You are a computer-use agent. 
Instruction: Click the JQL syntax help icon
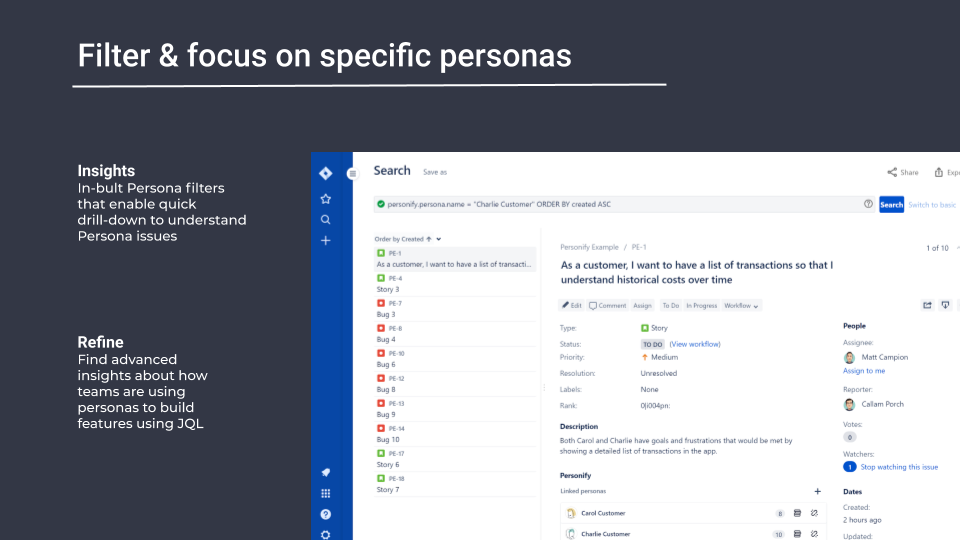(x=868, y=204)
